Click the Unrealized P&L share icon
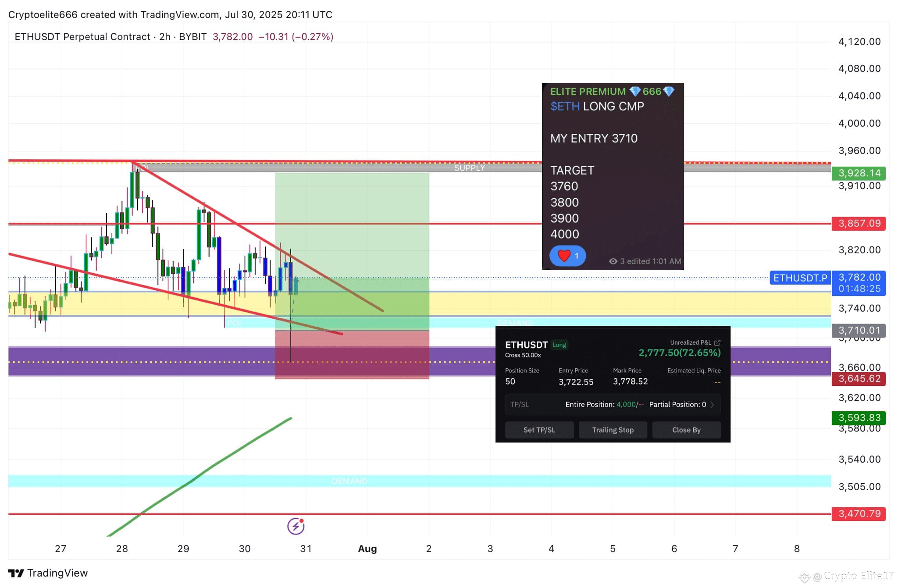The height and width of the screenshot is (588, 898). tap(717, 342)
